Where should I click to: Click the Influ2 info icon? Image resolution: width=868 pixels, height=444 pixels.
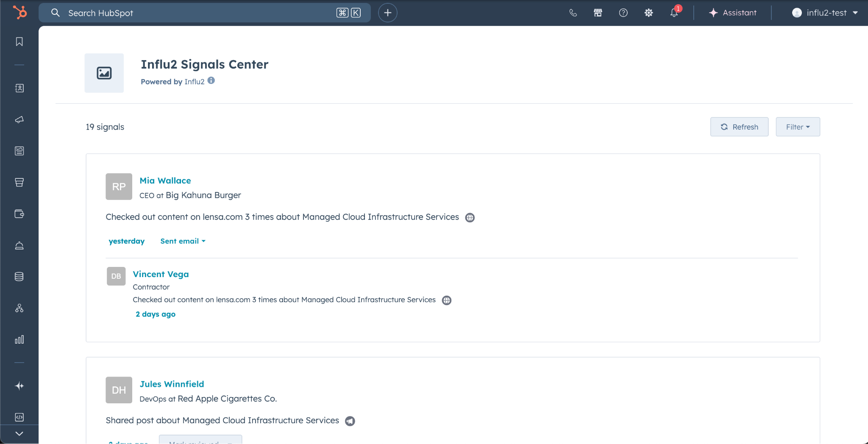pyautogui.click(x=211, y=80)
